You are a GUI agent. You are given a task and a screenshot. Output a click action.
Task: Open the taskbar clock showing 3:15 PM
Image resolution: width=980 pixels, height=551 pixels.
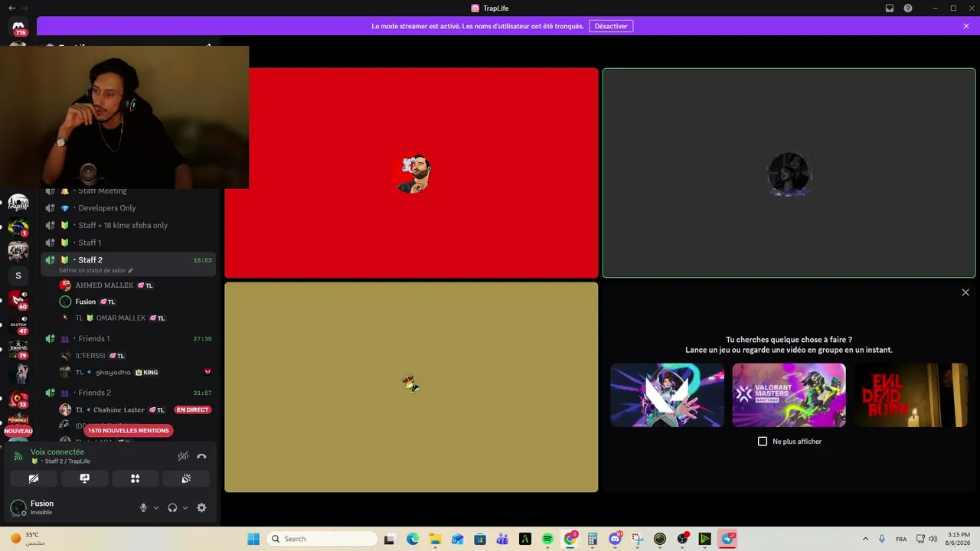pyautogui.click(x=959, y=539)
